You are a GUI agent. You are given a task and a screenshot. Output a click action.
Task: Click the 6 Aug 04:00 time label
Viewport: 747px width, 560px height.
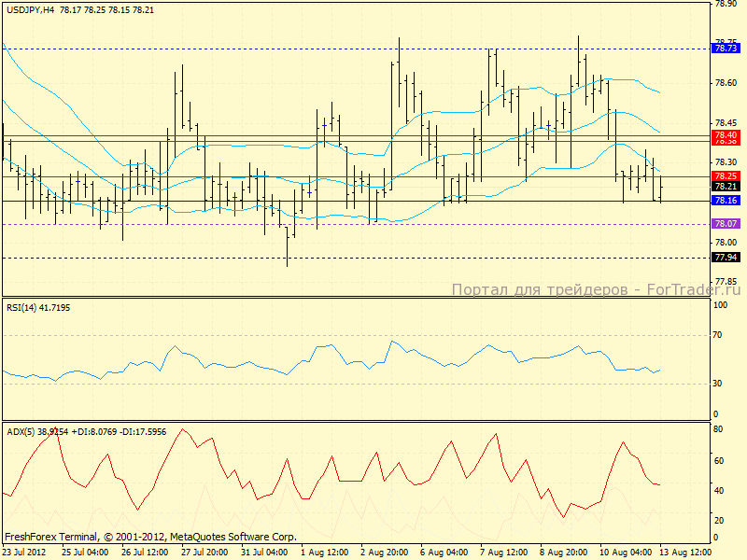tap(446, 553)
